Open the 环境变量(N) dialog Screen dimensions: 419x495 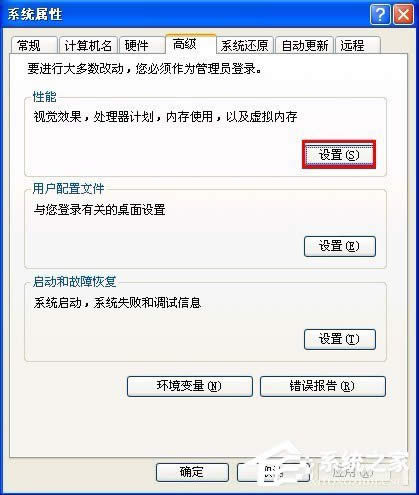(190, 386)
